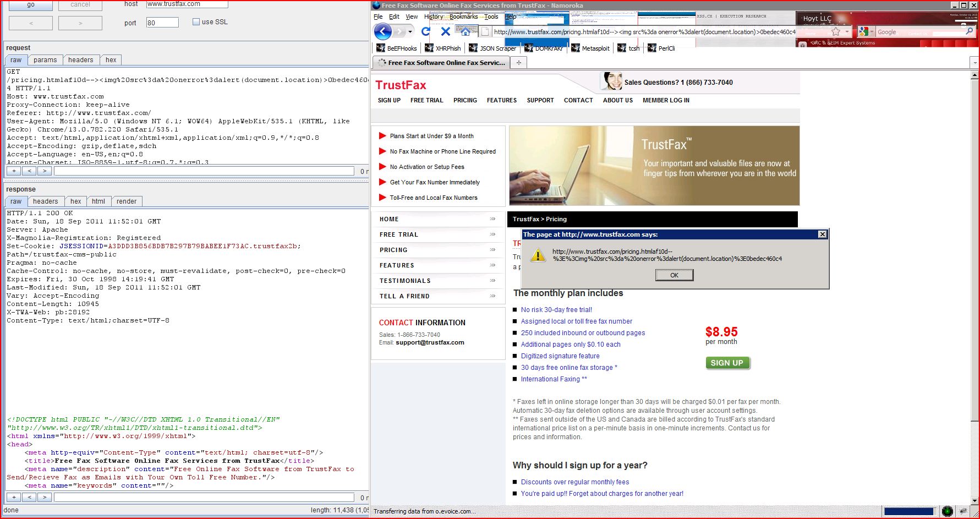The image size is (980, 519).
Task: Switch to the response html tab
Action: point(98,201)
